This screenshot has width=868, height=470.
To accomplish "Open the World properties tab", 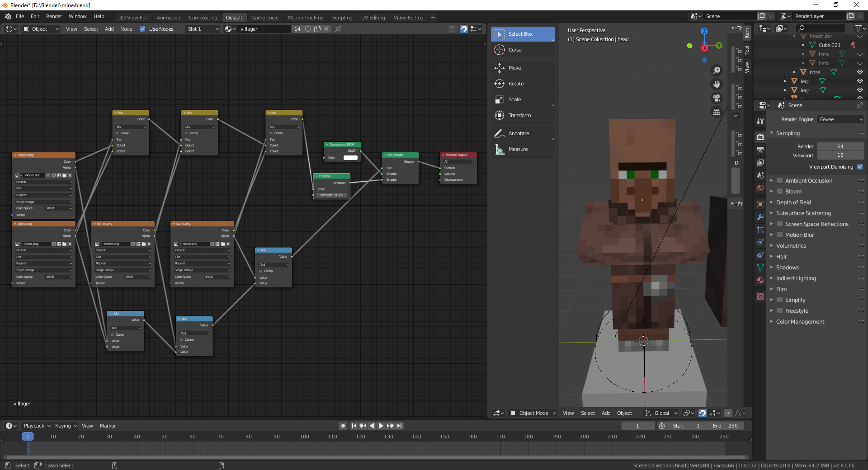I will (x=760, y=188).
